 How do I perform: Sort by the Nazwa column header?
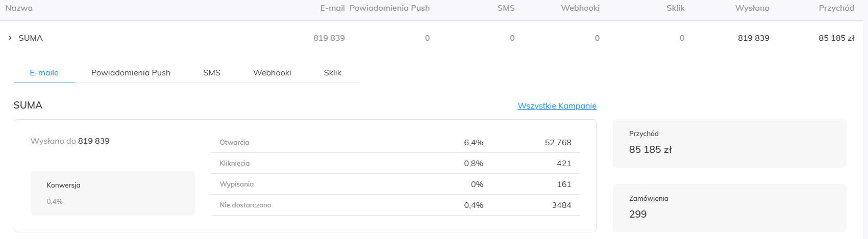click(19, 8)
